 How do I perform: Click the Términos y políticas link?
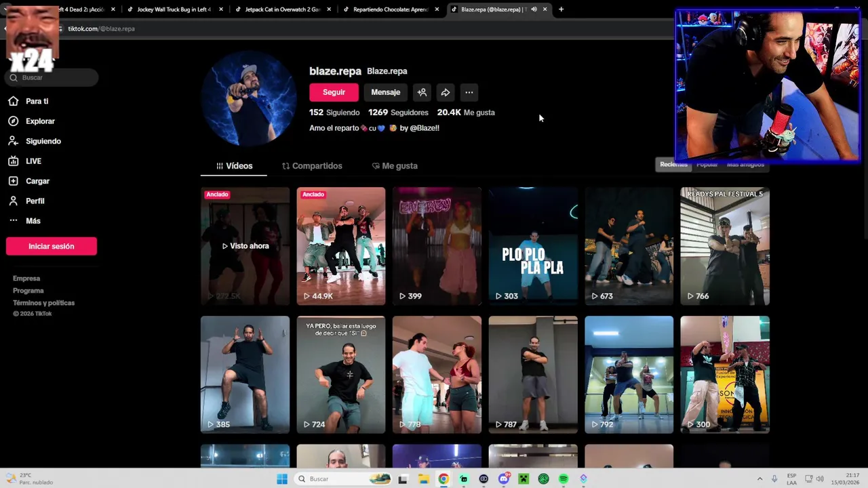(43, 303)
